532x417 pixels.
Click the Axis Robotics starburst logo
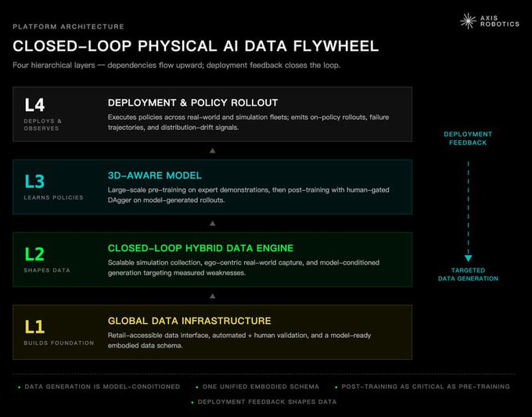coord(468,21)
